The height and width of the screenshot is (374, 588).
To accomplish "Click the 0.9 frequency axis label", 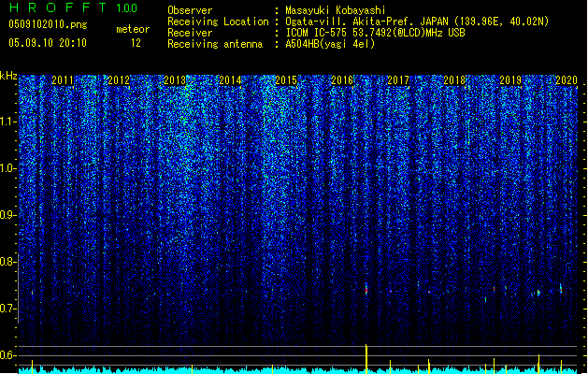I will click(7, 215).
